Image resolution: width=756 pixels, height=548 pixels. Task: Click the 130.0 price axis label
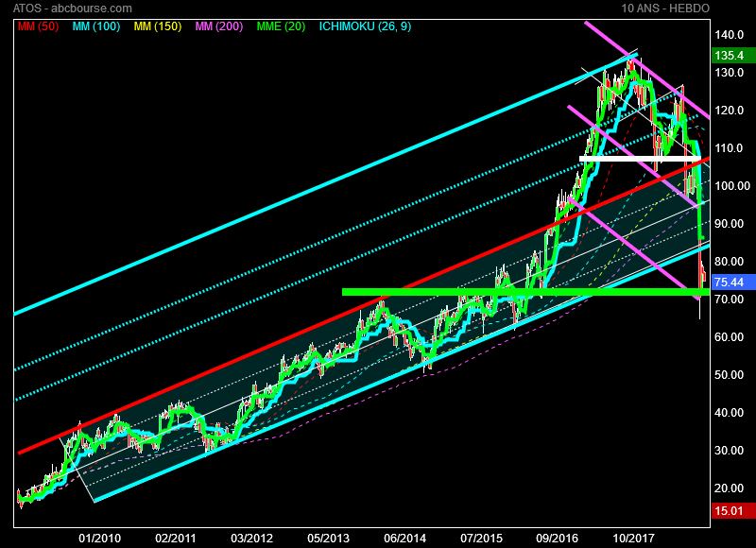click(x=729, y=73)
